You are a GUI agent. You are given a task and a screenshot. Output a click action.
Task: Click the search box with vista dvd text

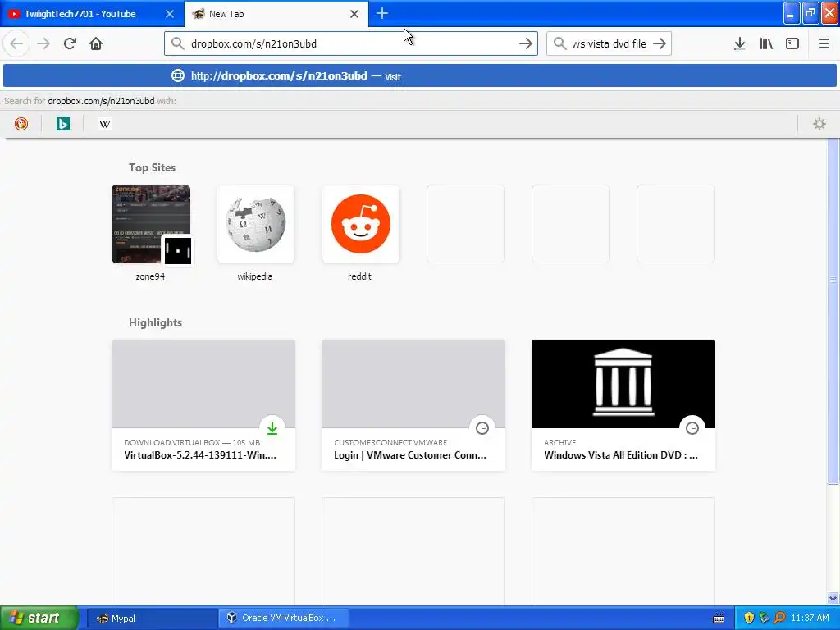pyautogui.click(x=609, y=43)
